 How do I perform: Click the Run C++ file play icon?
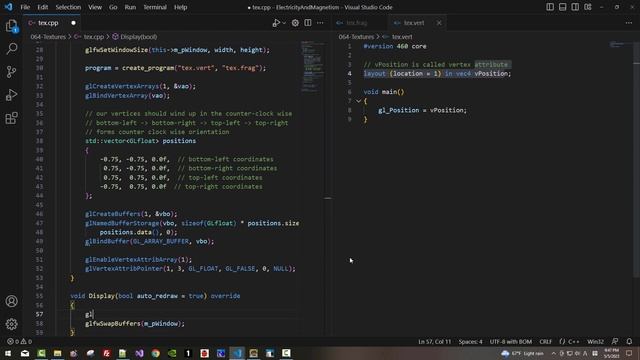pos(276,23)
